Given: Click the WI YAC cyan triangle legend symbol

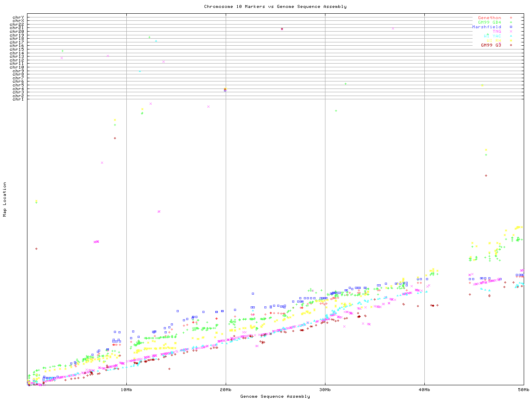Looking at the screenshot, I should [511, 36].
